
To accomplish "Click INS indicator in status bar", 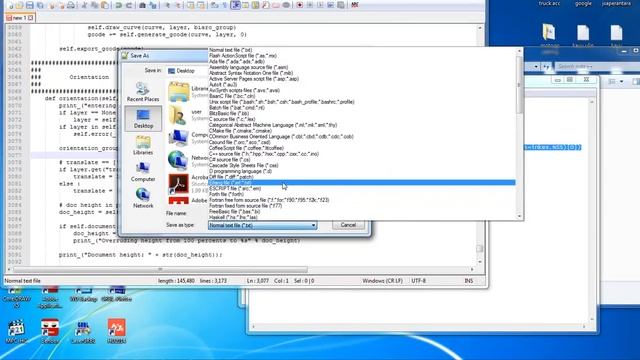I will (469, 281).
